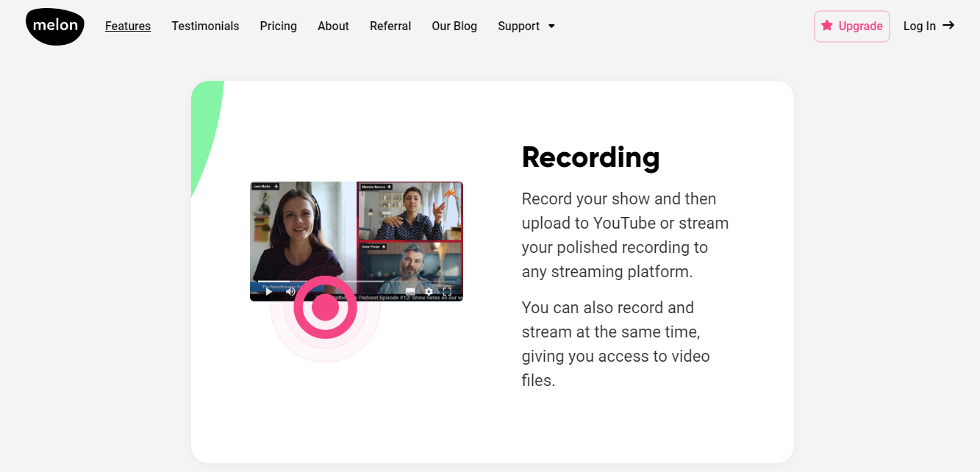Click the arrow icon beside Log In

pos(948,26)
